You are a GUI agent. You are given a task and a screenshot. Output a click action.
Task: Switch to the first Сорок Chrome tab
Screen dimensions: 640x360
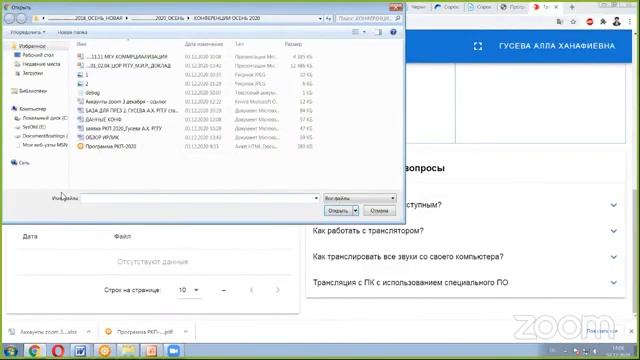click(x=448, y=7)
